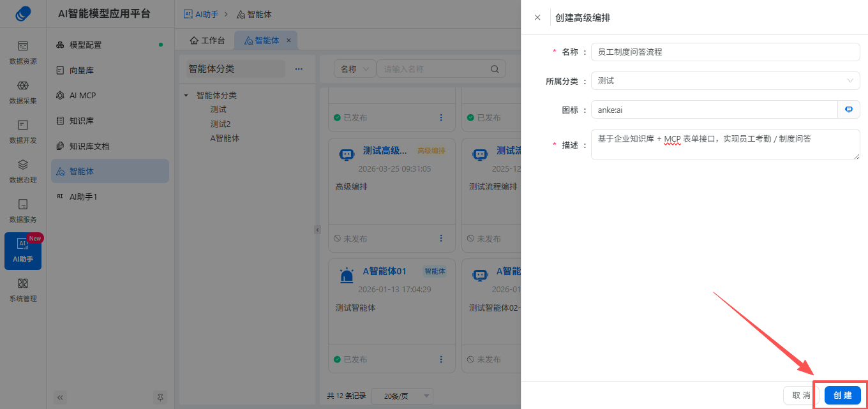Open the 测试高级... card robot icon
868x409 pixels.
(x=346, y=154)
